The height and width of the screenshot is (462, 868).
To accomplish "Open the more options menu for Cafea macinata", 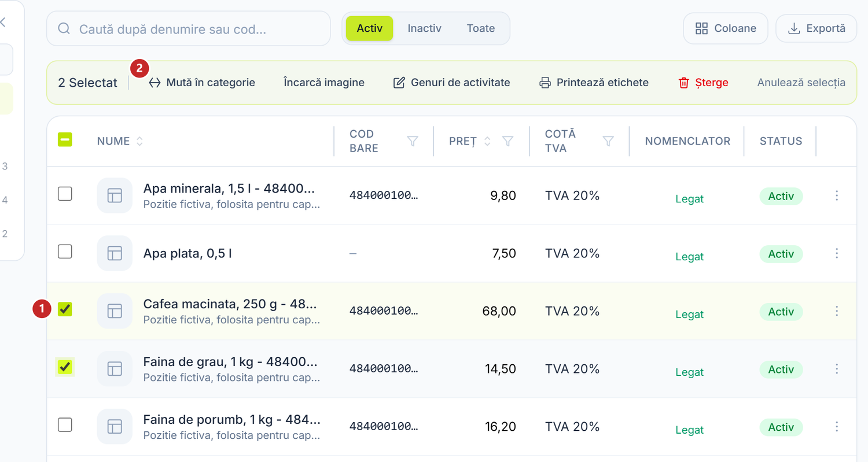I will coord(837,311).
